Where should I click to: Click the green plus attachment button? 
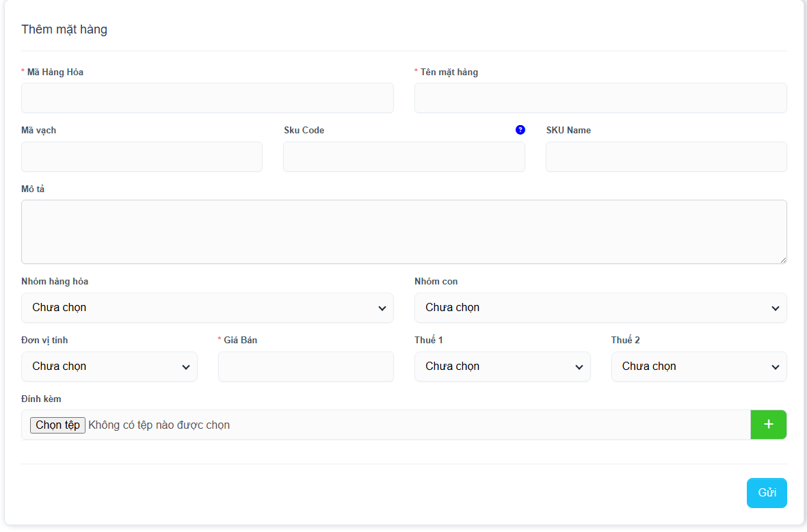click(x=768, y=425)
